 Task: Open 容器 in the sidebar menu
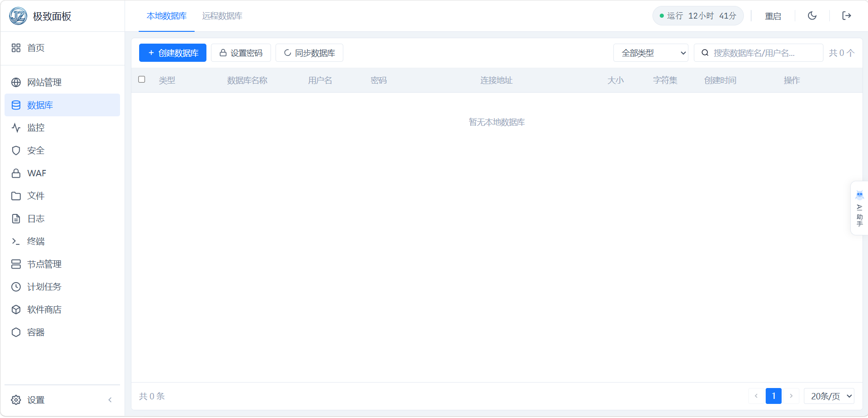62,332
